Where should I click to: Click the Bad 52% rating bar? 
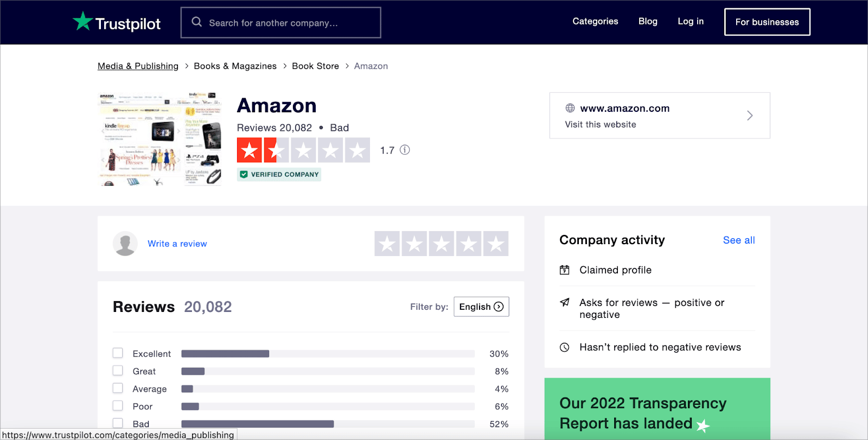pos(328,424)
